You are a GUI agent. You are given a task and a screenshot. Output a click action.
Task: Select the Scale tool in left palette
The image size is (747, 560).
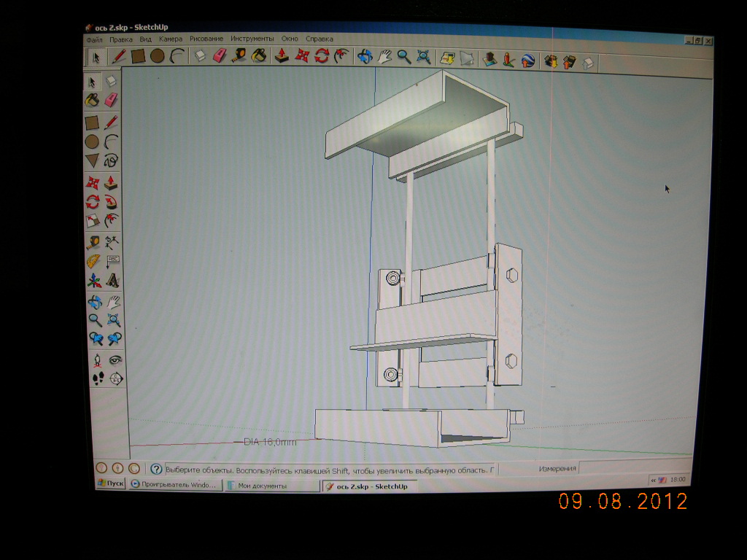coord(93,221)
